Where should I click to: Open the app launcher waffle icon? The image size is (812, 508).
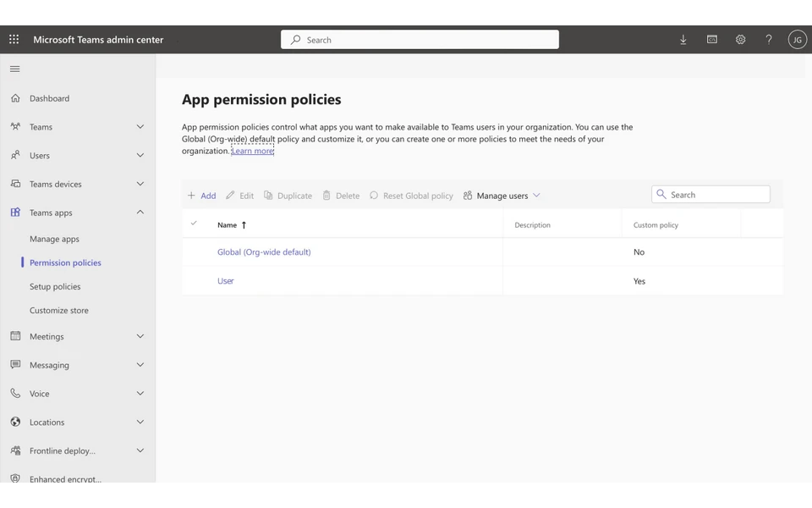pyautogui.click(x=13, y=39)
